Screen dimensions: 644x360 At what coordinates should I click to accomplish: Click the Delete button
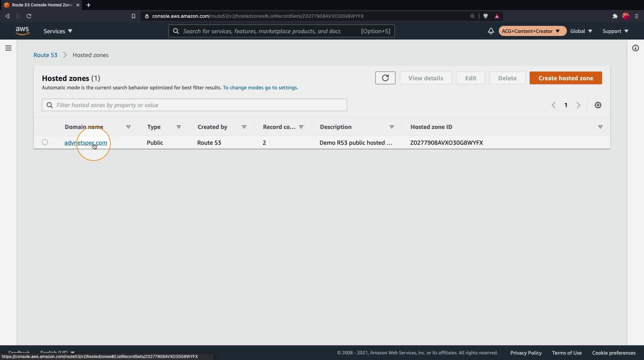click(507, 78)
